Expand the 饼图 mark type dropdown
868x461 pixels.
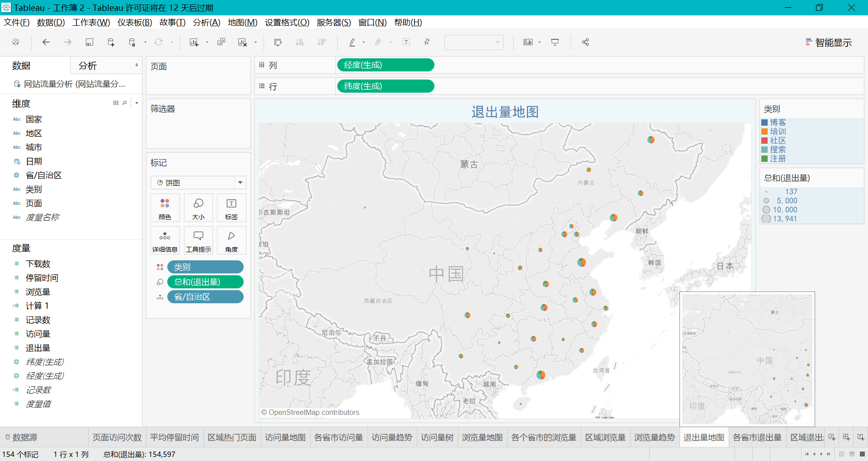240,183
